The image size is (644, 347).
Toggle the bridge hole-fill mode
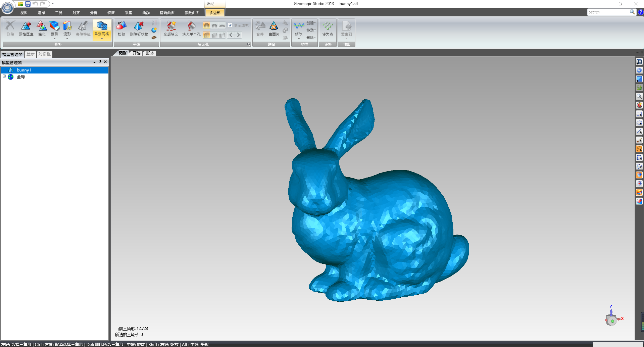click(222, 35)
